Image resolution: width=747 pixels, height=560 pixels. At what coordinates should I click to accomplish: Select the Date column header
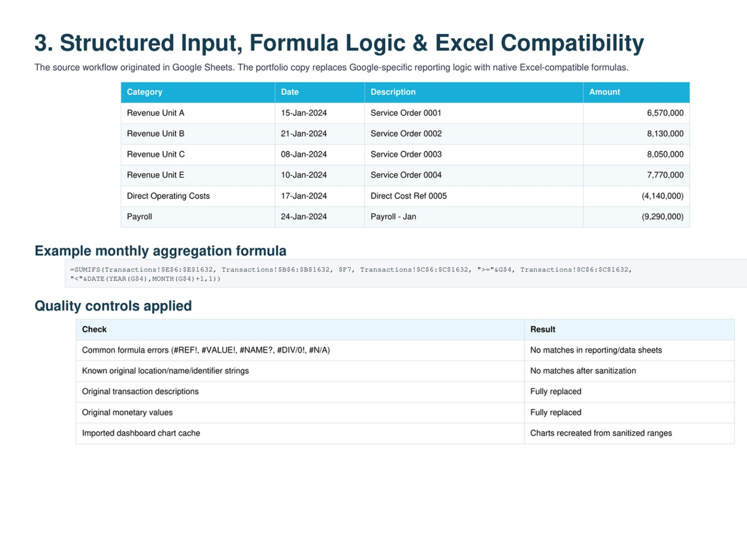click(x=320, y=92)
